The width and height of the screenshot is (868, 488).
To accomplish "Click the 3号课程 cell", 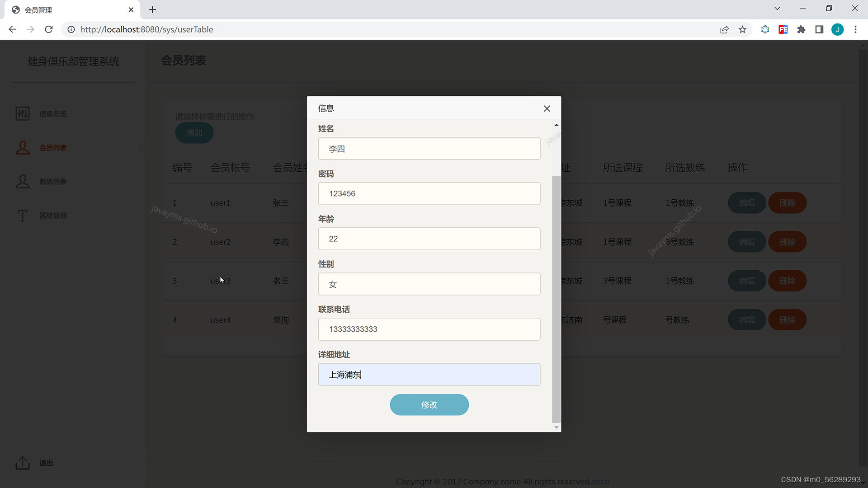I will coord(617,281).
